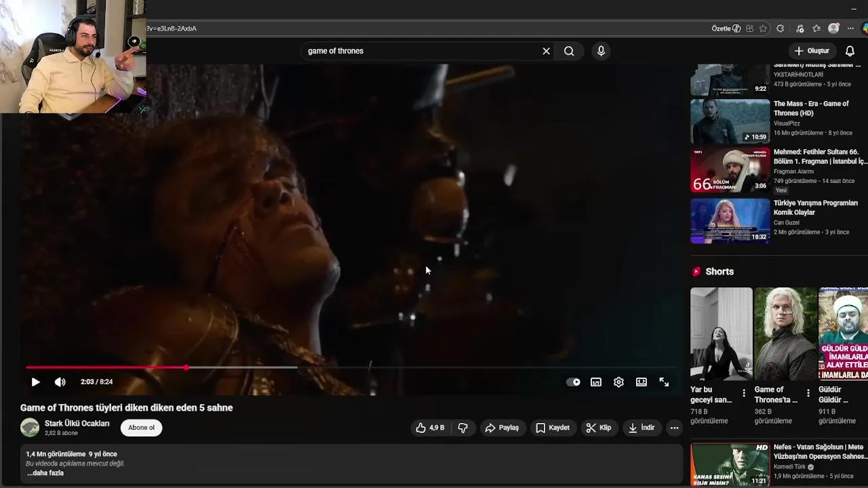Switch the player to theater mode

[x=642, y=382]
